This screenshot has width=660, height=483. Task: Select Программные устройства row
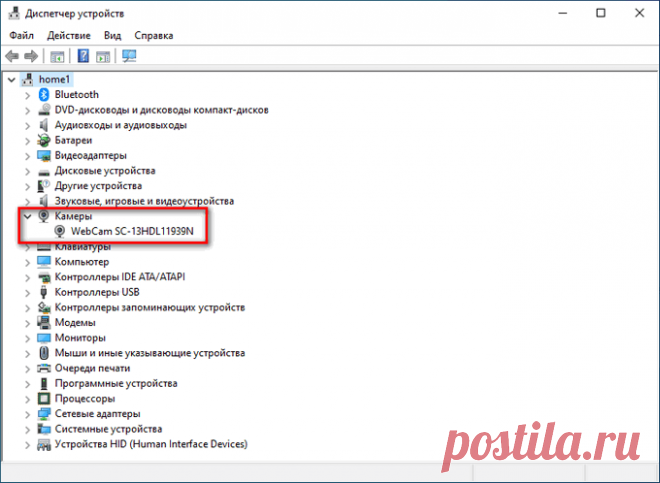tap(116, 383)
